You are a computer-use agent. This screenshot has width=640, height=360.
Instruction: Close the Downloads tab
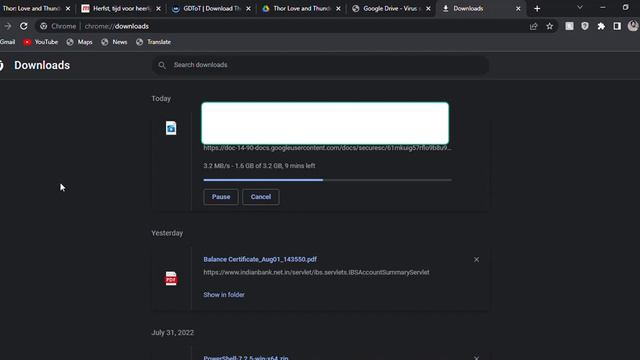(x=518, y=9)
